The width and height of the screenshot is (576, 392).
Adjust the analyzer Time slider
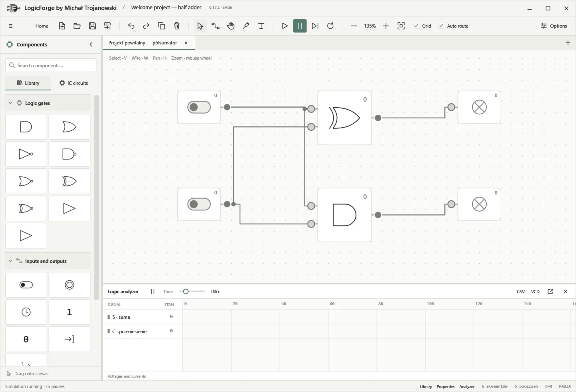192,292
